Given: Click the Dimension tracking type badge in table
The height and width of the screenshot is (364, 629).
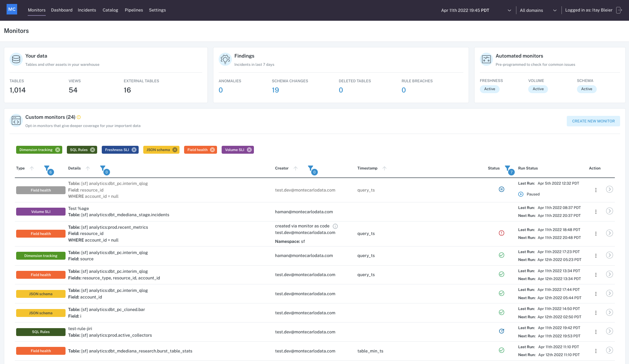Looking at the screenshot, I should click(41, 256).
